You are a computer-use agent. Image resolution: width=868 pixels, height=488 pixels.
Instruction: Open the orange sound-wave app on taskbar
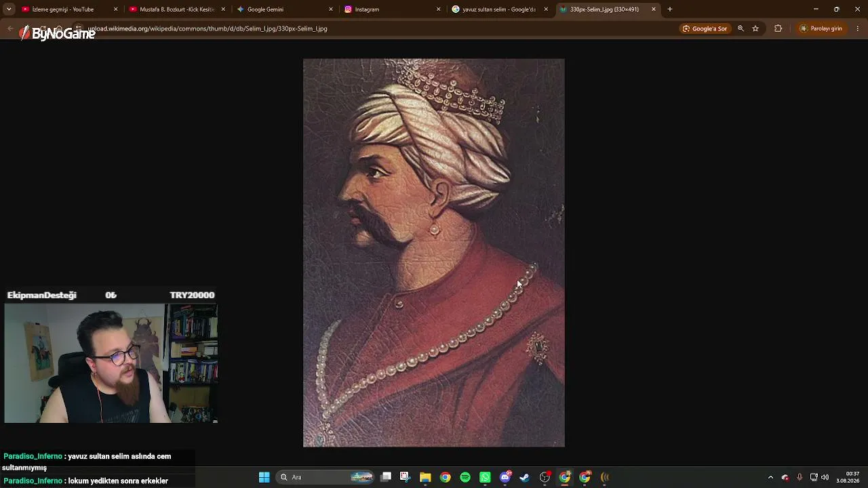605,477
